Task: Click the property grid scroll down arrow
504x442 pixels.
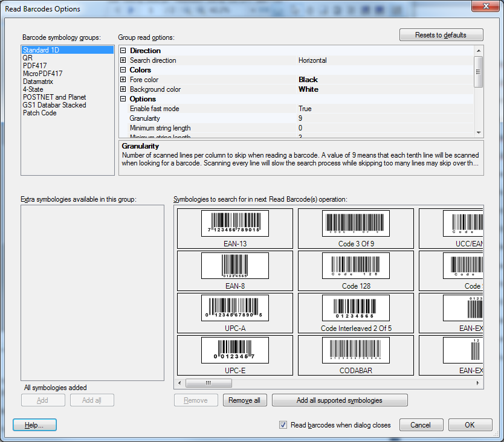Action: point(479,133)
